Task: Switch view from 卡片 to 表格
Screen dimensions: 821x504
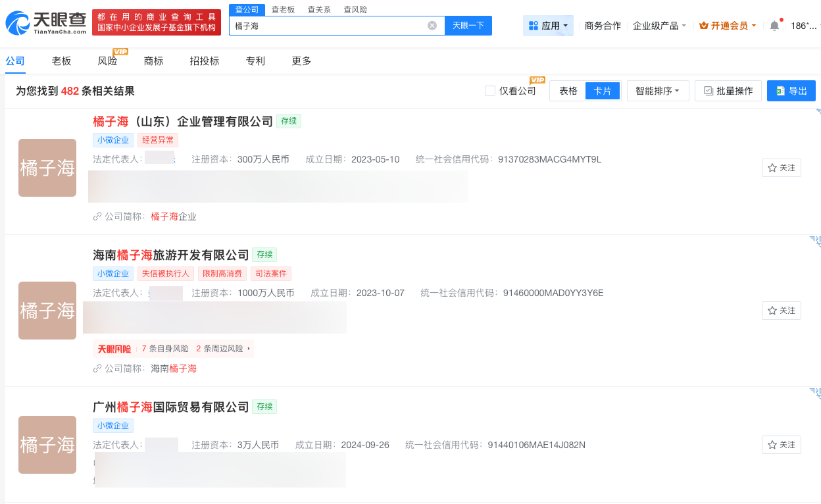Action: point(567,91)
